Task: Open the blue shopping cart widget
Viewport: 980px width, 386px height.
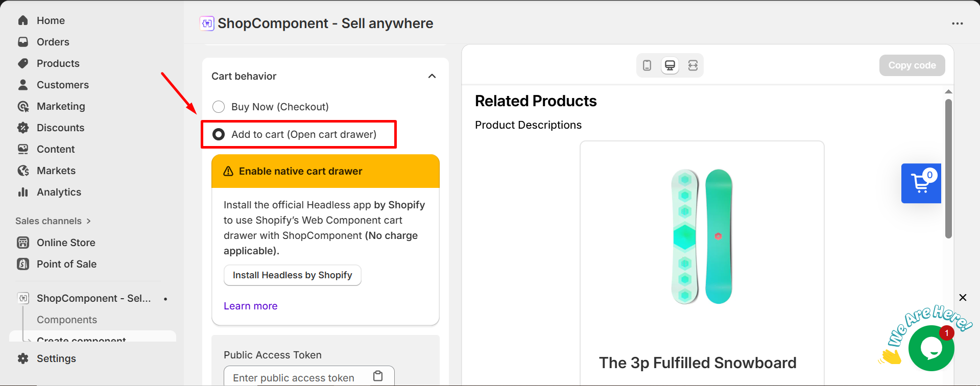Action: pyautogui.click(x=921, y=183)
